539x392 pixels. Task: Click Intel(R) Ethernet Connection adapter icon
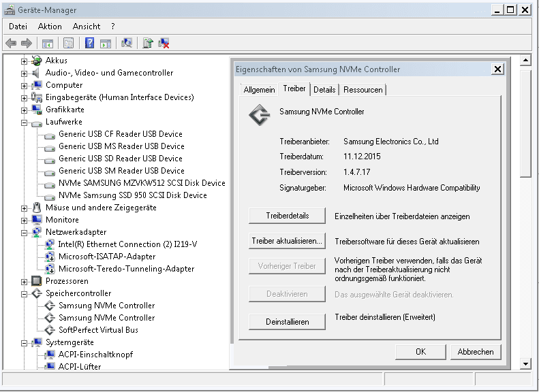(x=50, y=244)
